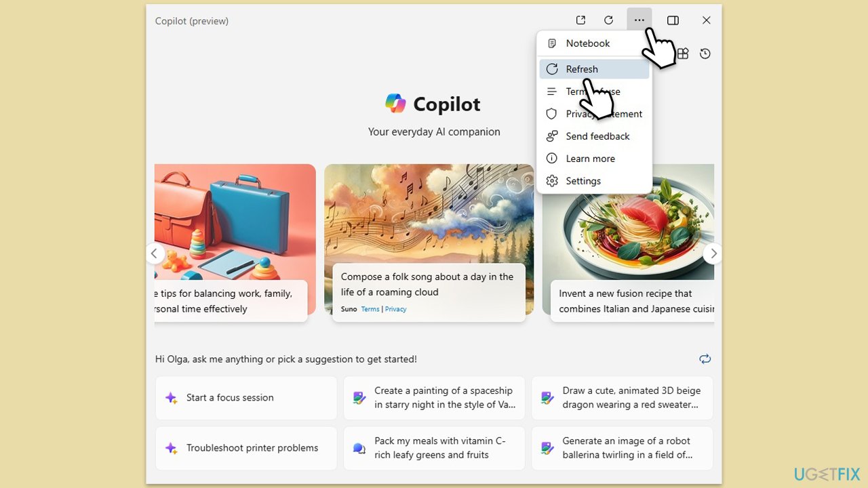Choose the beige dragon drawing suggestion
This screenshot has width=868, height=488.
pyautogui.click(x=622, y=398)
